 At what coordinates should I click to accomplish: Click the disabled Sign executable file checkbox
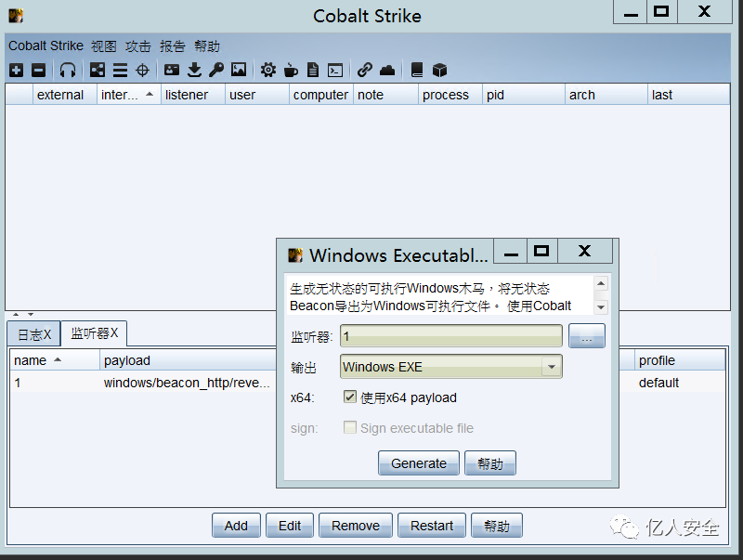coord(350,427)
